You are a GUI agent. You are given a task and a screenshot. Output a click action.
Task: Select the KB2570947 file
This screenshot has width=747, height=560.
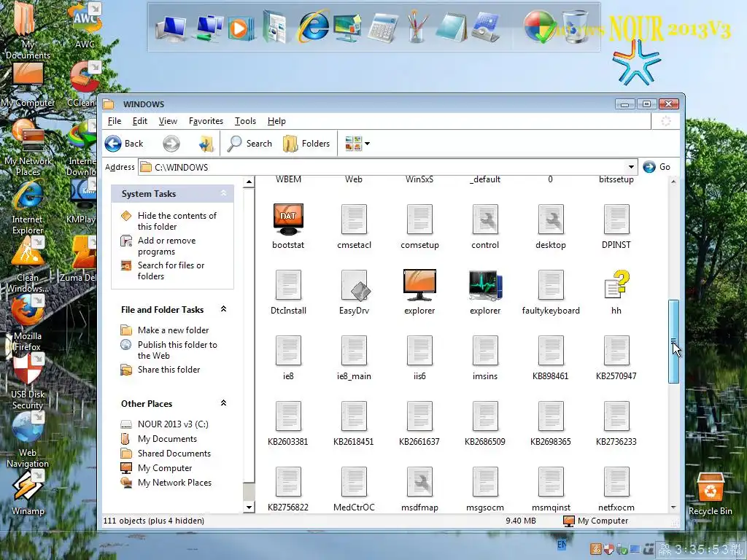click(x=616, y=357)
